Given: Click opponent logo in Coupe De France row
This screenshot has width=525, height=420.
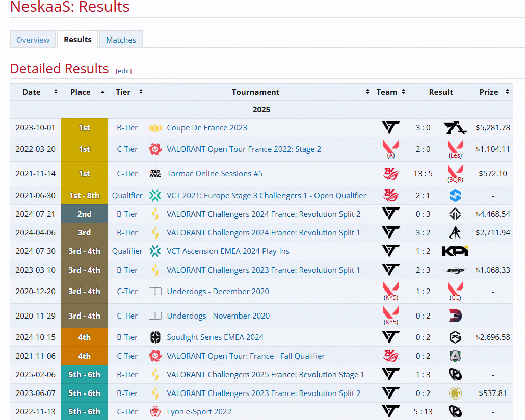Looking at the screenshot, I should [x=455, y=128].
